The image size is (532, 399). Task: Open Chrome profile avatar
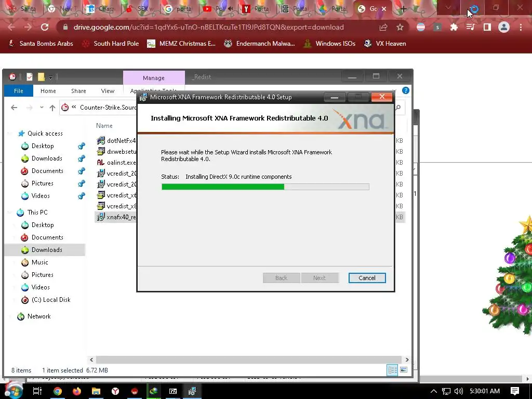tap(504, 27)
